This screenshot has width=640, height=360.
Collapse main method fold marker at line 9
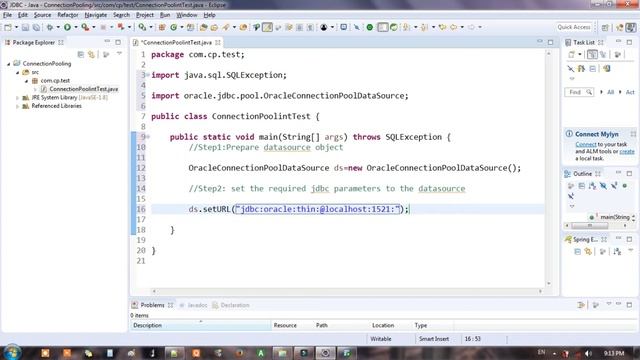(148, 137)
